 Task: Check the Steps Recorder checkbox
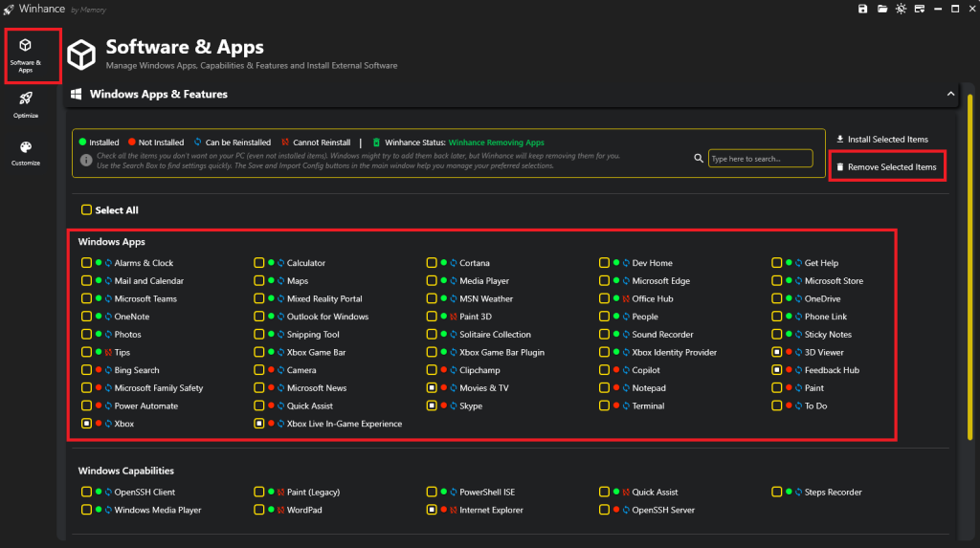point(776,493)
